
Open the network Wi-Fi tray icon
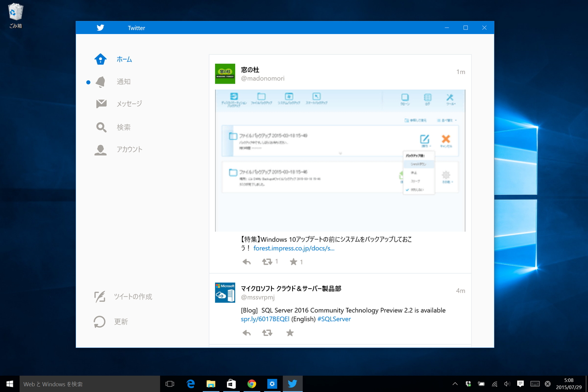coord(494,384)
